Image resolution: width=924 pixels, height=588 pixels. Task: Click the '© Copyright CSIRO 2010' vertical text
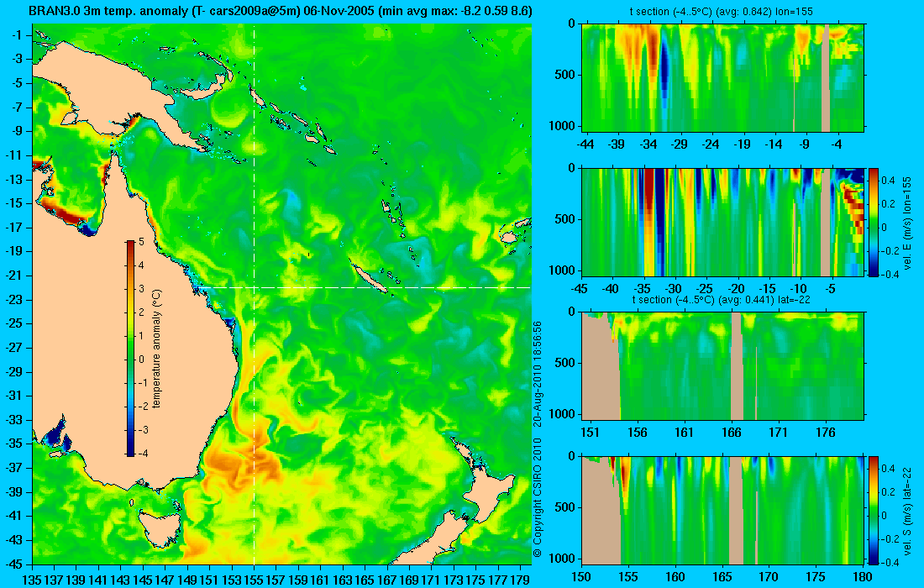537,498
